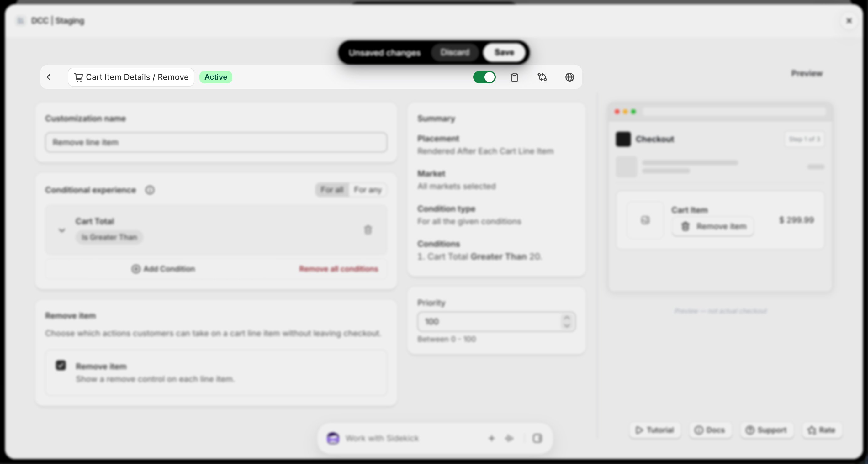This screenshot has height=464, width=868.
Task: Click the $ 299.99 price in preview
Action: [797, 220]
